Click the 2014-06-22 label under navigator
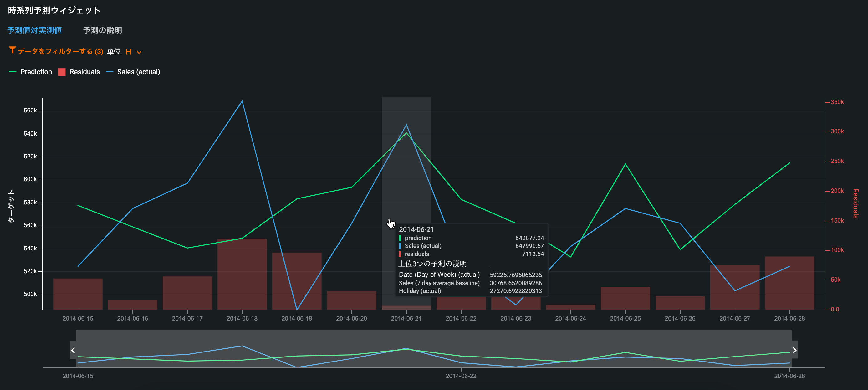Image resolution: width=868 pixels, height=390 pixels. (461, 376)
